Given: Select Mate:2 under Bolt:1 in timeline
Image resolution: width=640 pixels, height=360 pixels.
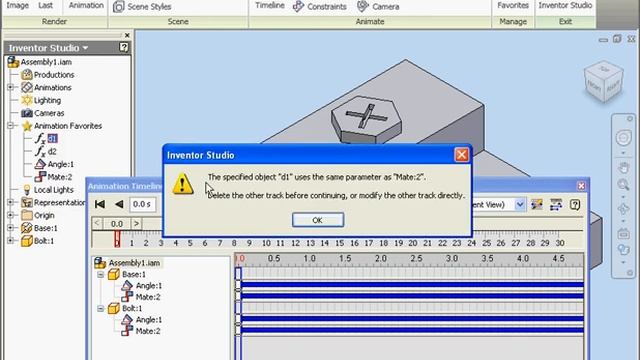Looking at the screenshot, I should (148, 331).
